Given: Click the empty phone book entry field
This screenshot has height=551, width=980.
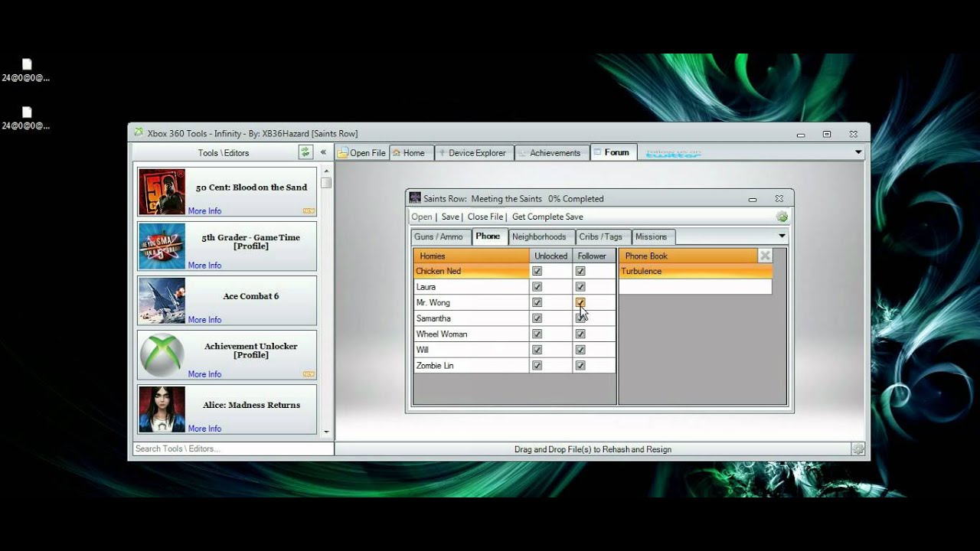Looking at the screenshot, I should (695, 287).
